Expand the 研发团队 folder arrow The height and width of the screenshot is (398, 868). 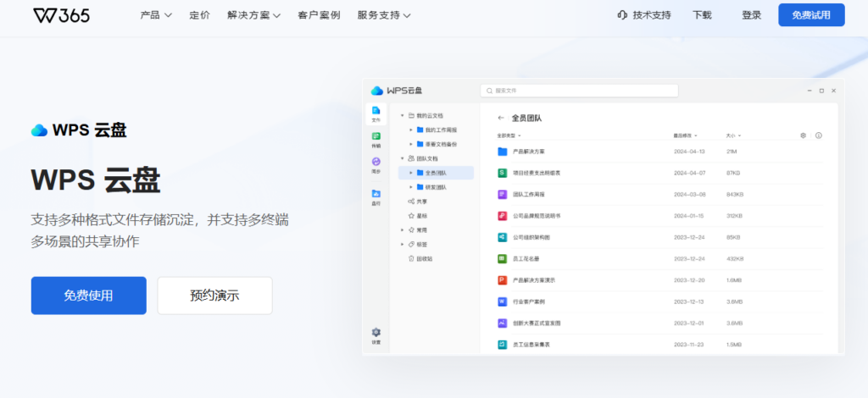coord(411,187)
